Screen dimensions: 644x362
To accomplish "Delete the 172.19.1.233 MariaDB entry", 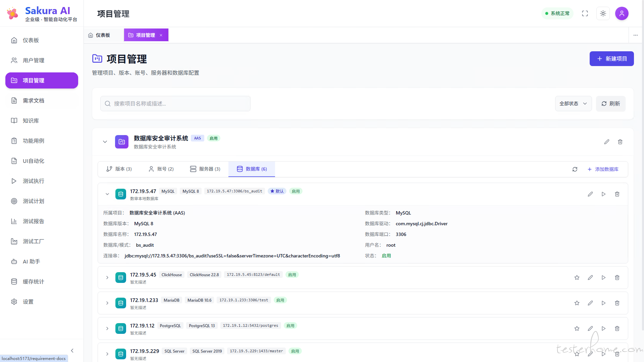I will tap(617, 303).
